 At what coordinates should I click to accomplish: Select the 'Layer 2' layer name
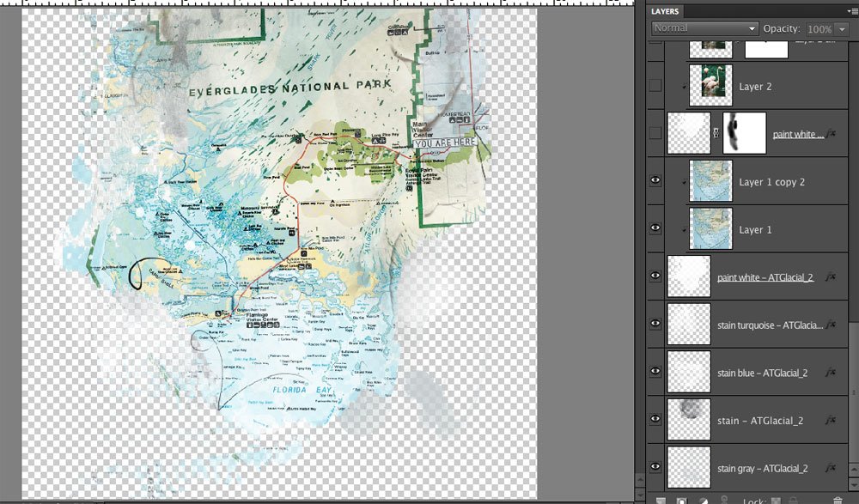coord(755,87)
